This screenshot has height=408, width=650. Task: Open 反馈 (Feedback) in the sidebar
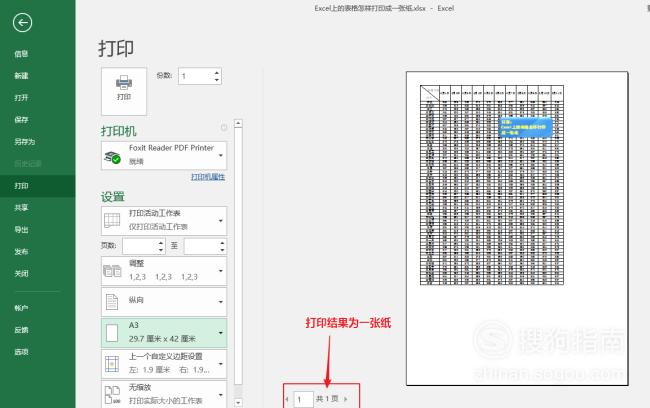pyautogui.click(x=21, y=330)
